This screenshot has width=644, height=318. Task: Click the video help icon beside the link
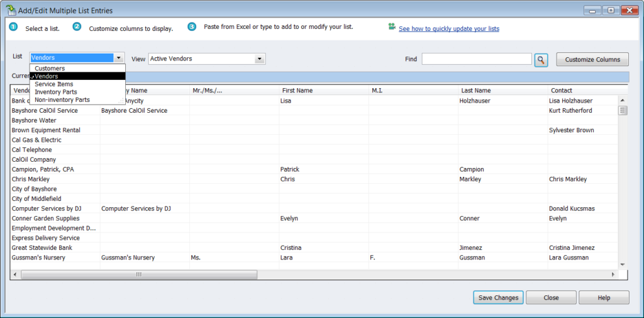(x=392, y=27)
